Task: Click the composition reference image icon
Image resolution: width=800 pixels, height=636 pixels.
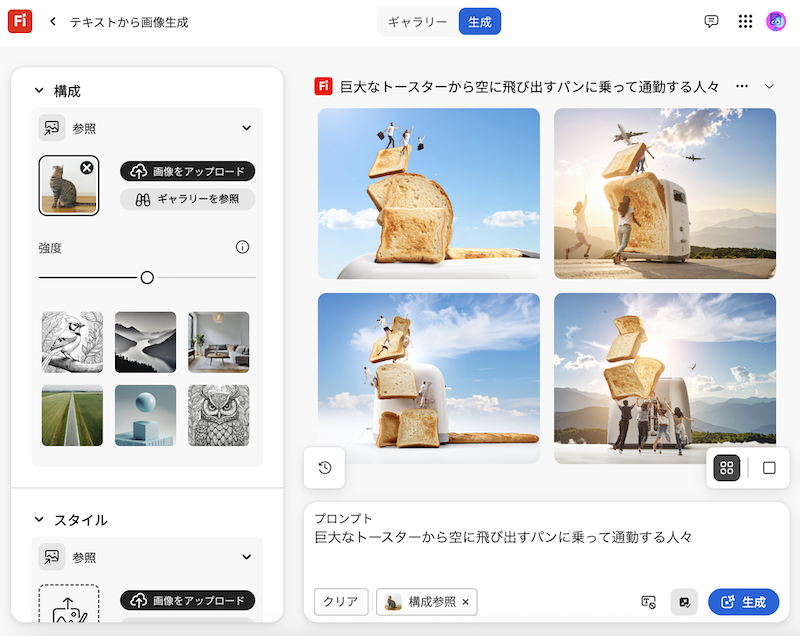Action: coord(52,128)
